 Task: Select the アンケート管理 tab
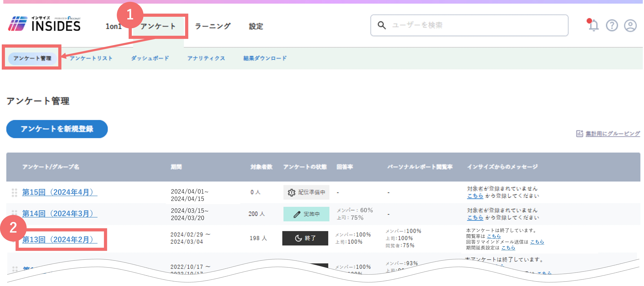(x=32, y=58)
